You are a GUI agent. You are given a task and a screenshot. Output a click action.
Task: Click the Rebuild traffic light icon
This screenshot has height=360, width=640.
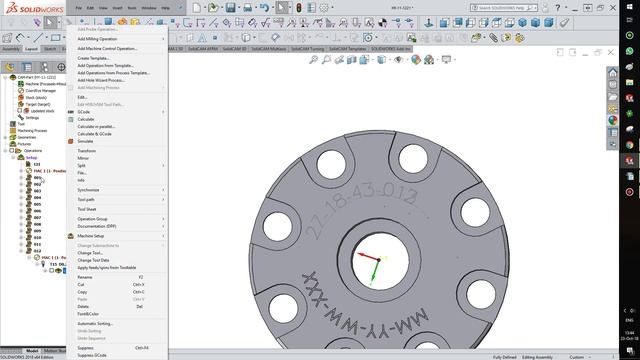pyautogui.click(x=299, y=7)
